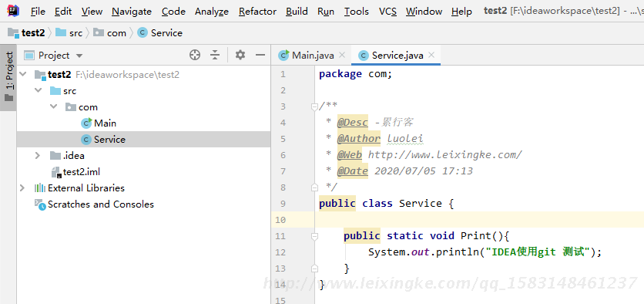Screen dimensions: 644x304
Task: Open the View menu
Action: point(92,12)
